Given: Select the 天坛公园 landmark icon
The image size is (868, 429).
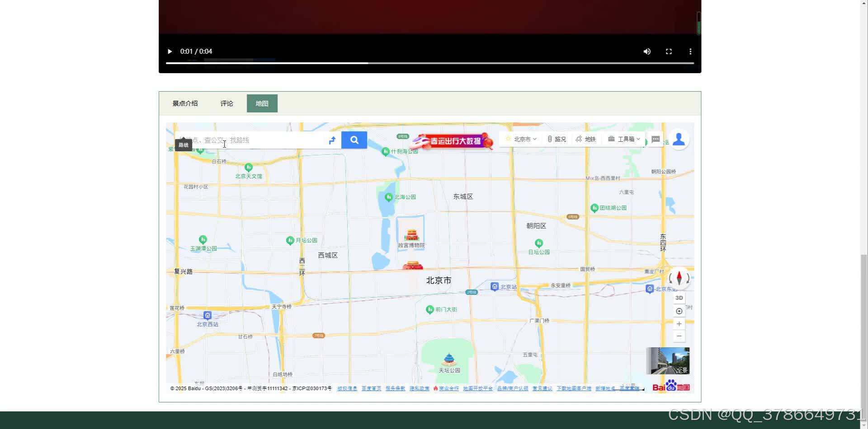Looking at the screenshot, I should [x=448, y=359].
